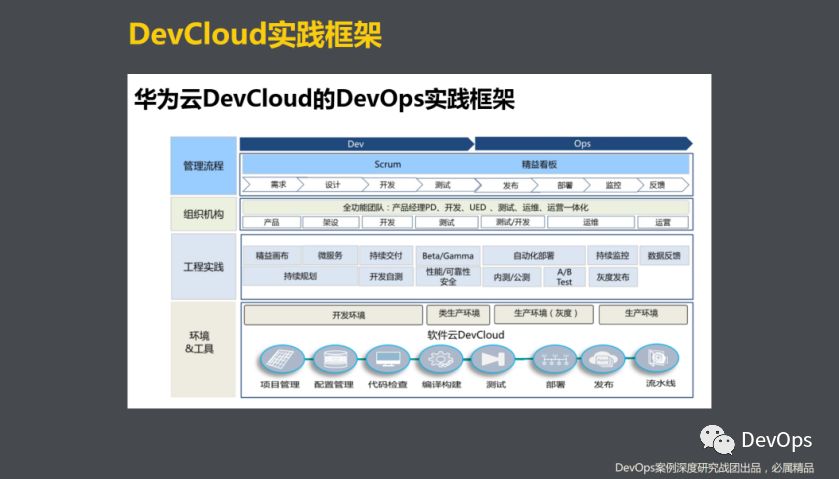Click the 开发环境 environment box

333,315
